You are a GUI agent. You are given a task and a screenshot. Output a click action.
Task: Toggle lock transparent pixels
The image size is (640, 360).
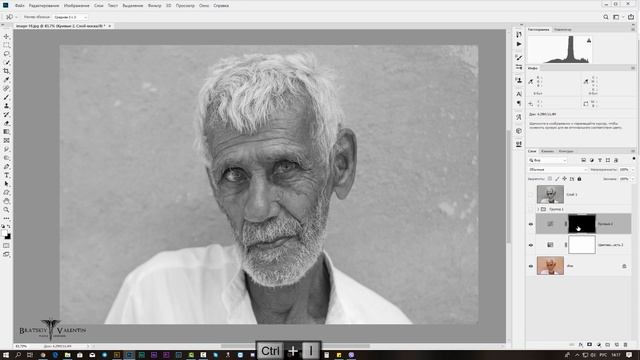point(550,179)
